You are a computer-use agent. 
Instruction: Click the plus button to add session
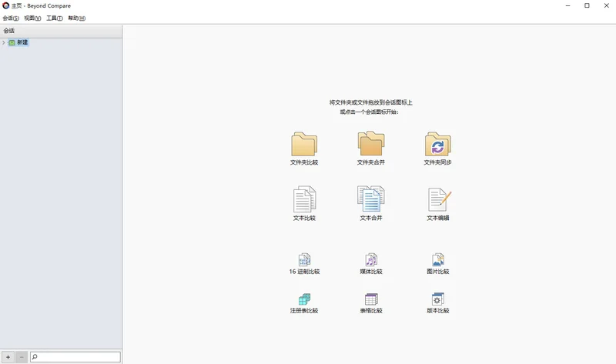(x=8, y=357)
